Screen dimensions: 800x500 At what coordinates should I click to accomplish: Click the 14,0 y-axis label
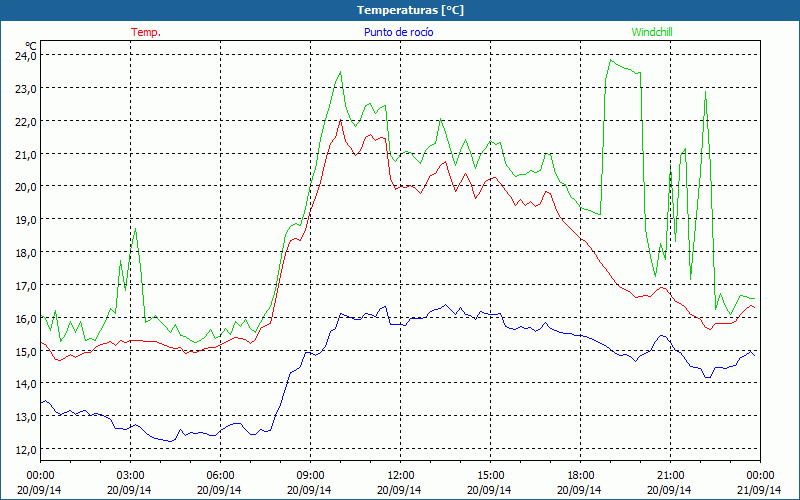(26, 384)
